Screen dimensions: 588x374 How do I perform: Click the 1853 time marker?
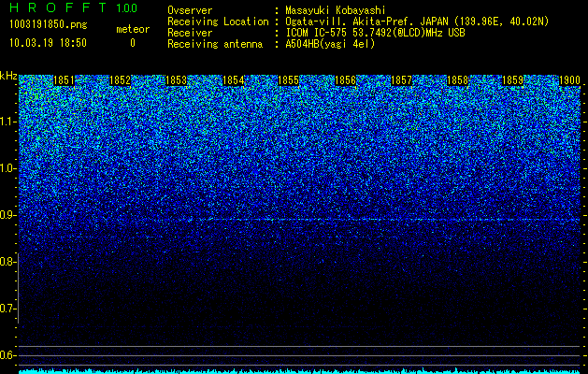177,80
